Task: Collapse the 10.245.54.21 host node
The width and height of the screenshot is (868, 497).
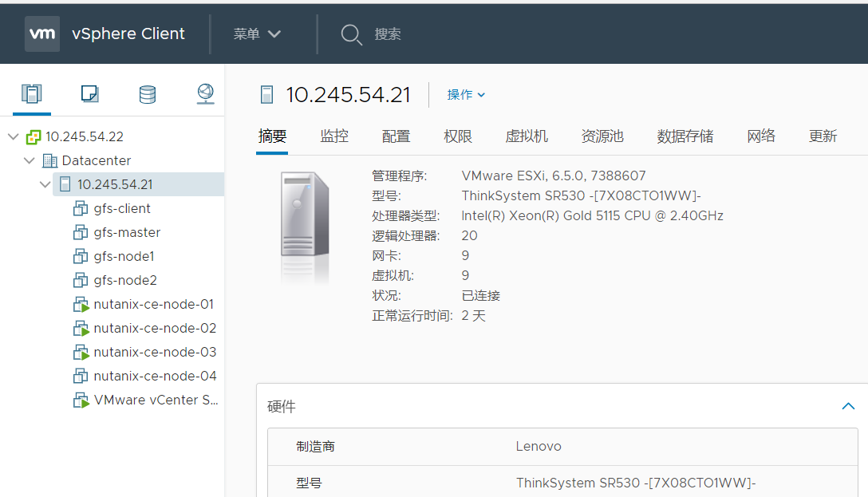Action: pos(45,184)
